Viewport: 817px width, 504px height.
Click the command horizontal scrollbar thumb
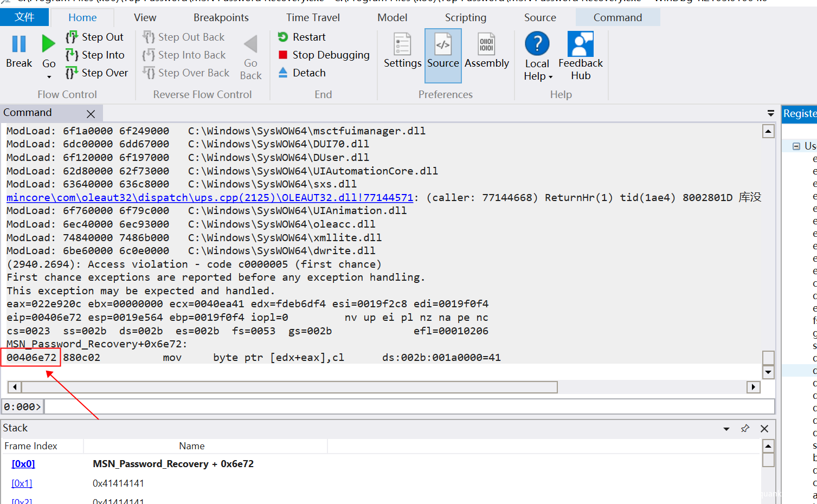(x=288, y=387)
